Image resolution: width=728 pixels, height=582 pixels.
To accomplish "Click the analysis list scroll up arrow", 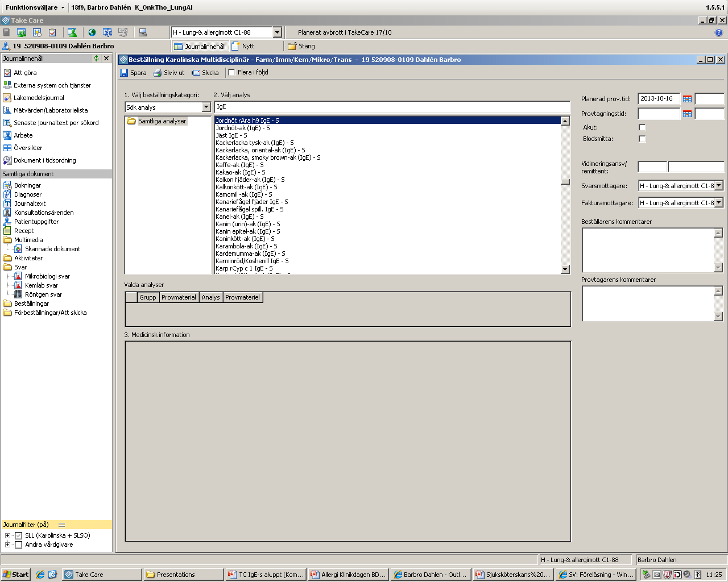I will [x=565, y=120].
